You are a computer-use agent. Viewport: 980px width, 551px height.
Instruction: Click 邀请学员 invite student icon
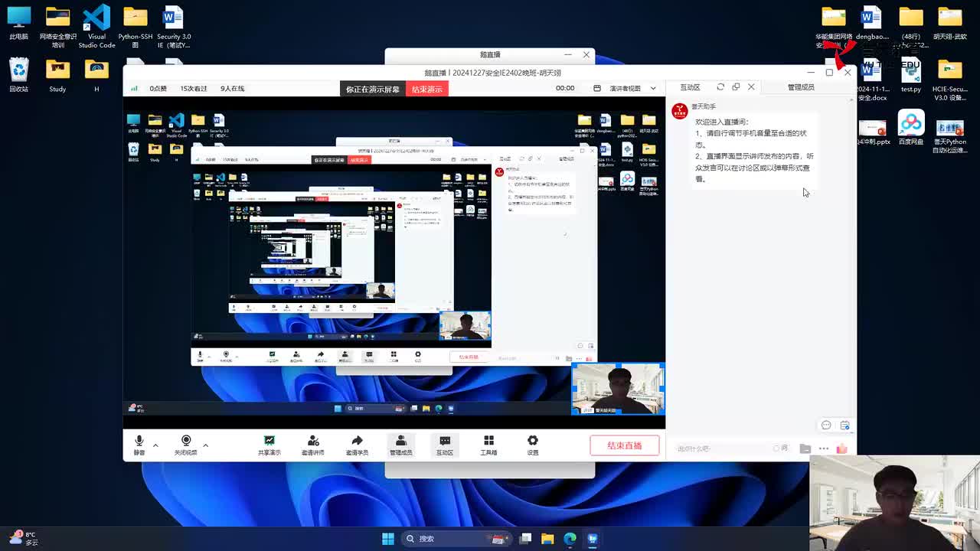click(357, 445)
